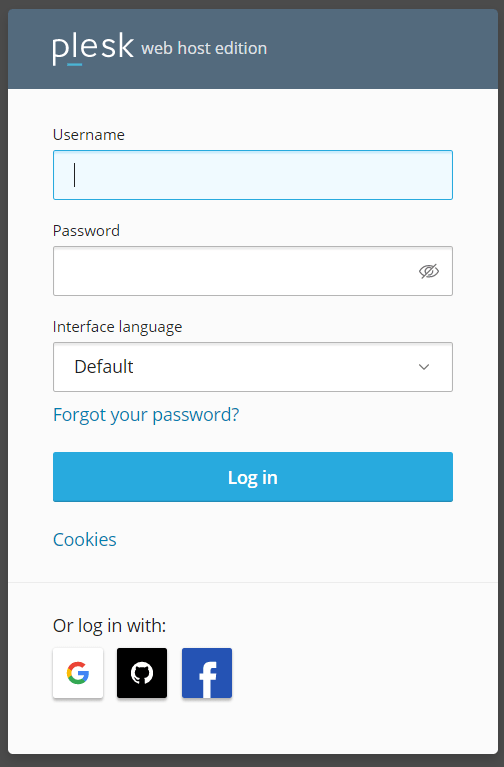
Task: Click the Password field label
Action: 86,231
